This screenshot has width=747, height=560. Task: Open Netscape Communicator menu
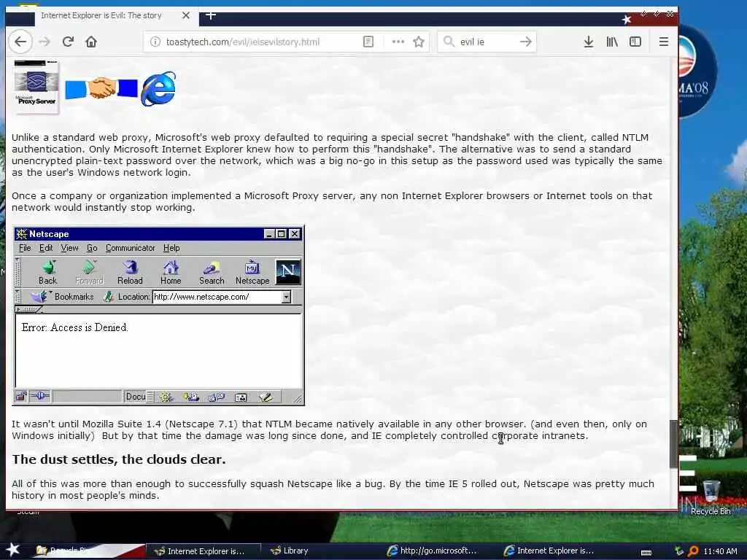point(130,248)
